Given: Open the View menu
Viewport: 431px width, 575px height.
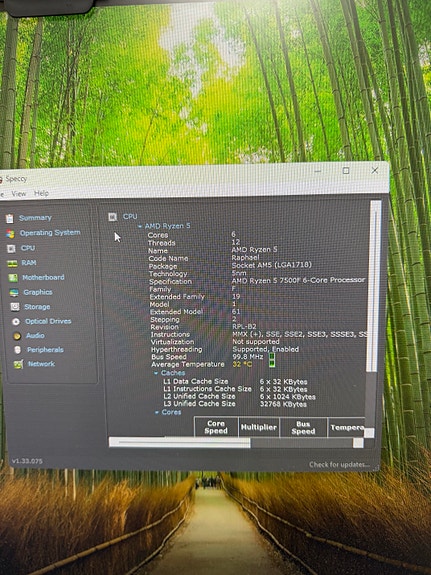Looking at the screenshot, I should pyautogui.click(x=18, y=194).
